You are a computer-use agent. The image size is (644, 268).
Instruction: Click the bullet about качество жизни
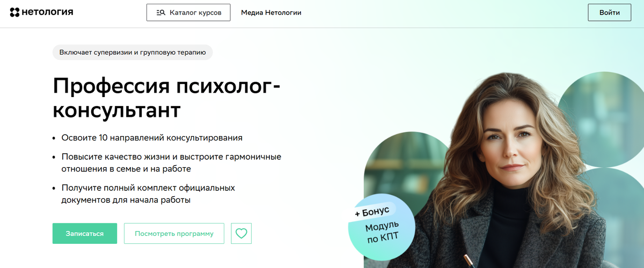click(x=171, y=163)
